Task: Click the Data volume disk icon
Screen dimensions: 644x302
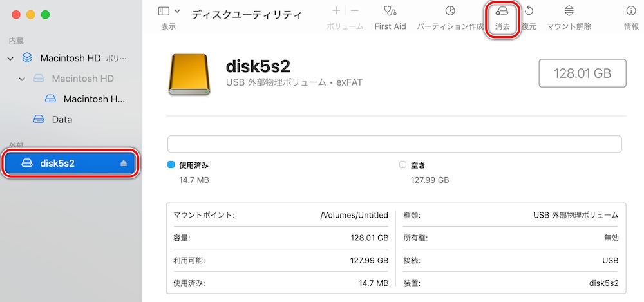Action: click(39, 120)
